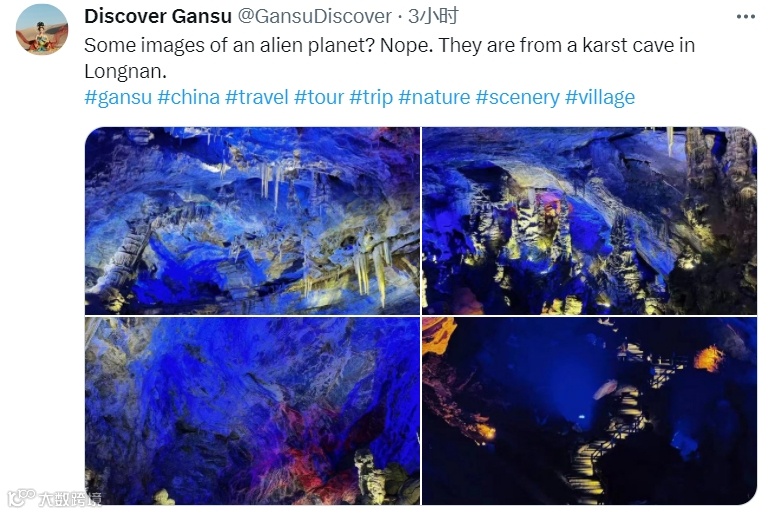
Task: Open the Discover Gansu display name
Action: pyautogui.click(x=158, y=16)
